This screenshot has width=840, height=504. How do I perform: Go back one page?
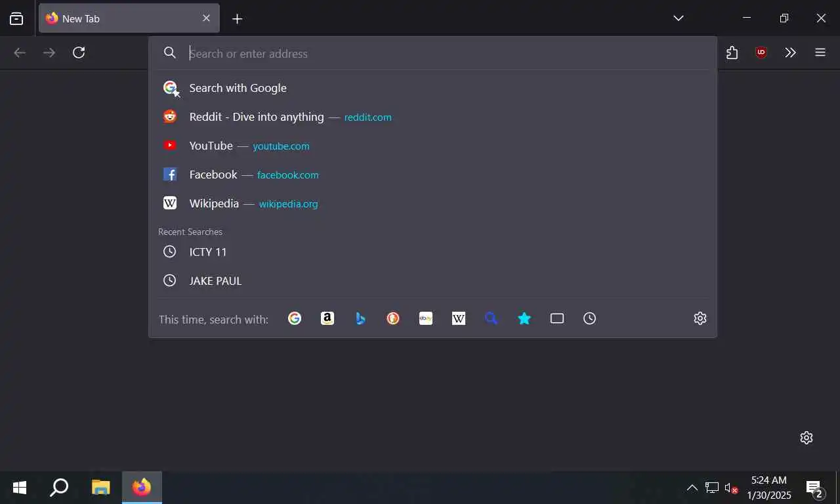20,52
